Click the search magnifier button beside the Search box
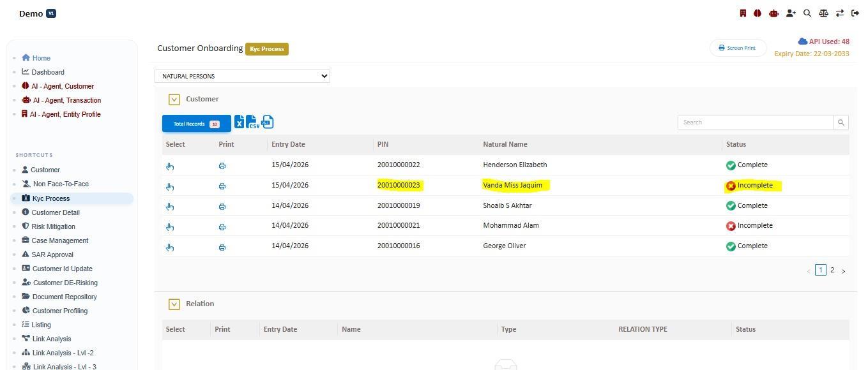The width and height of the screenshot is (868, 370). pyautogui.click(x=841, y=122)
